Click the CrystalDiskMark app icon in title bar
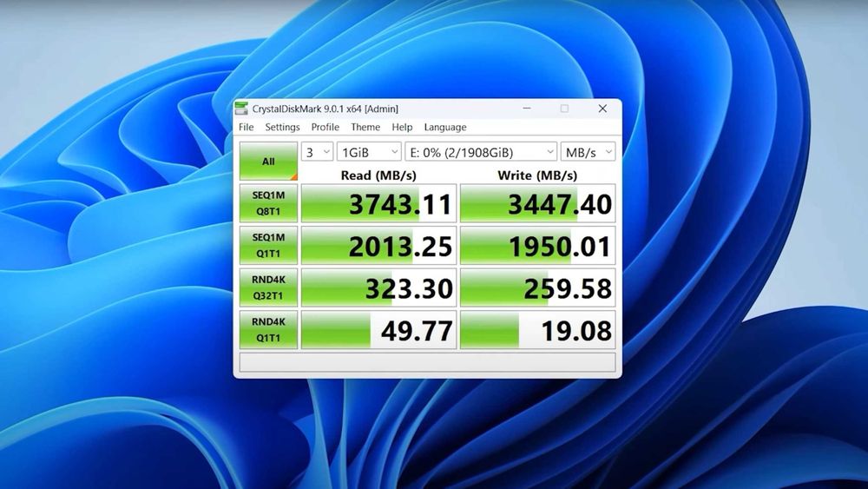The image size is (868, 489). (241, 109)
